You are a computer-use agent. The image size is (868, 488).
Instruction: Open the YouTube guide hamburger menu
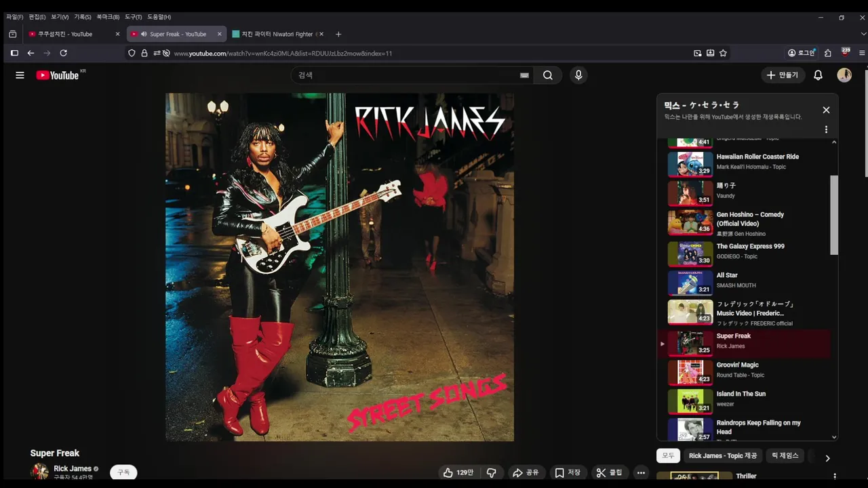(20, 75)
